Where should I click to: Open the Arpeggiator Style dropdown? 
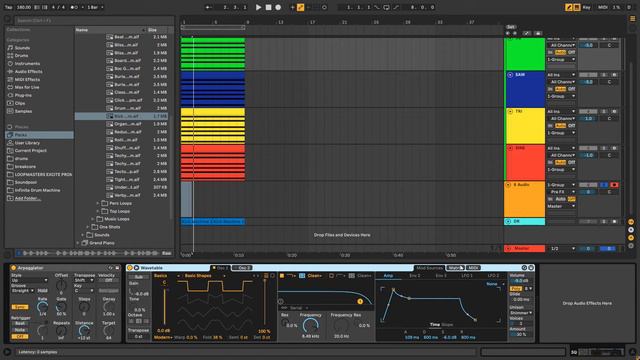(29, 281)
